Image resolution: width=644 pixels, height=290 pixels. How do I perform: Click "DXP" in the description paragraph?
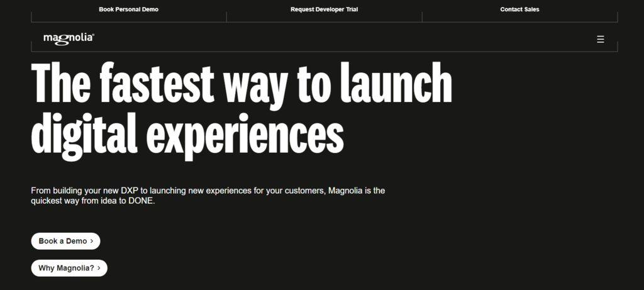[130, 191]
